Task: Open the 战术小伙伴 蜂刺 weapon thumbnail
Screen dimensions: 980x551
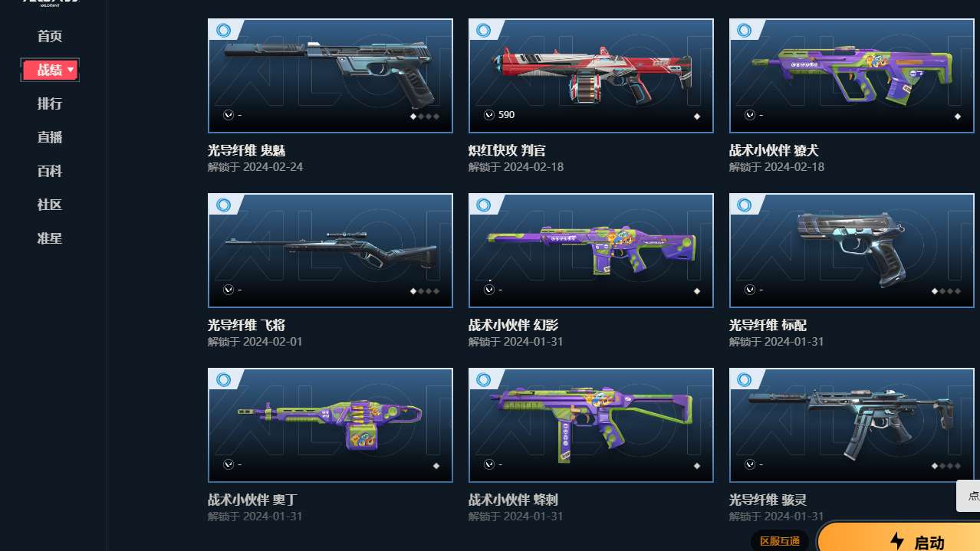Action: pos(591,425)
